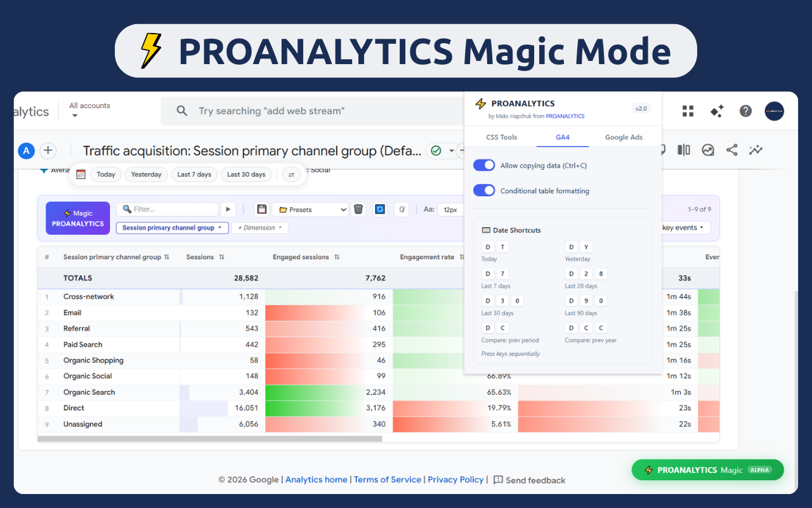Open the Google apps grid icon

coord(688,111)
